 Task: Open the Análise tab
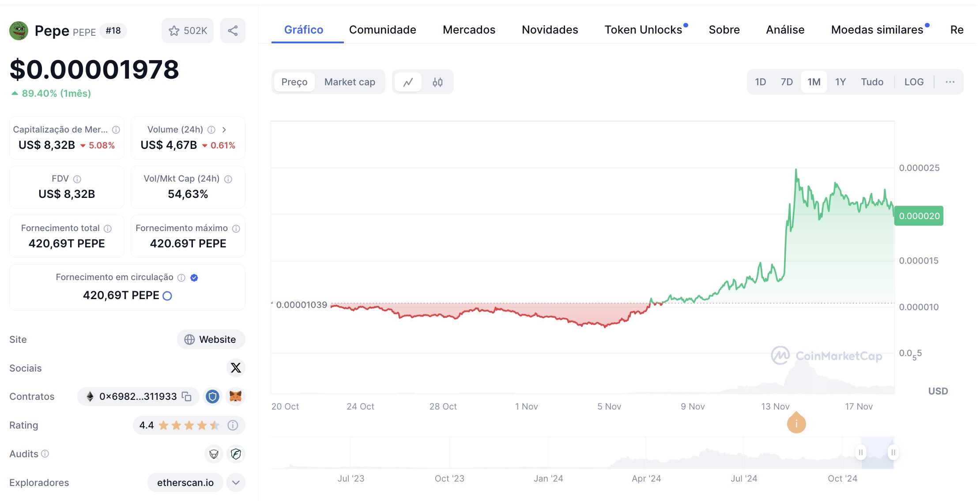(785, 30)
